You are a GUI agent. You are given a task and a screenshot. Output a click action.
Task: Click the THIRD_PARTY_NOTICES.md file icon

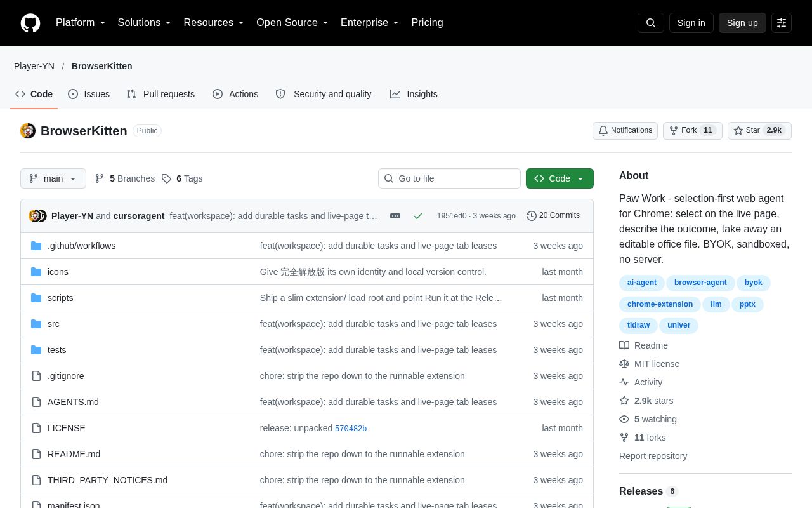pos(36,480)
